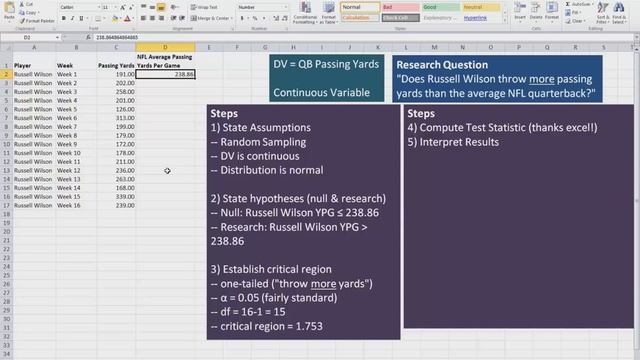Screen dimensions: 640x360
Task: Click the Fill Color paint bucket
Action: click(115, 18)
